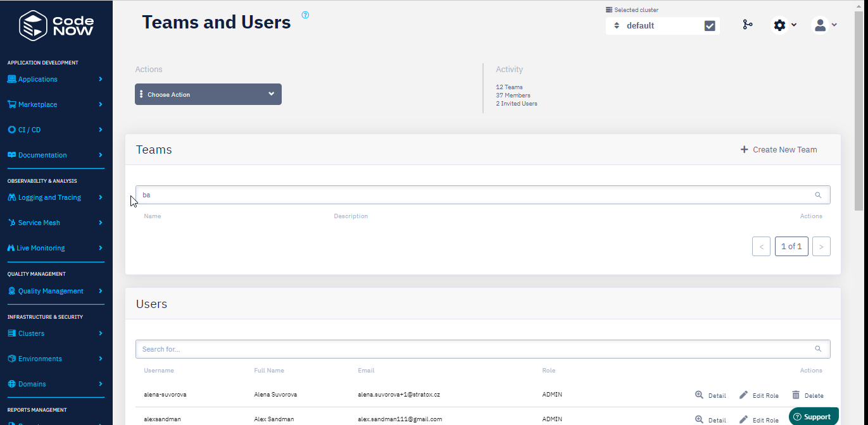This screenshot has height=425, width=868.
Task: Expand the Live Monitoring chevron
Action: (101, 248)
